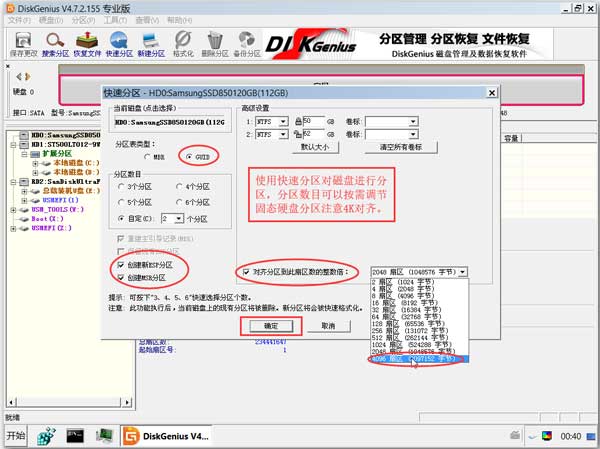
Task: Click the color display tray icon
Action: (x=547, y=436)
